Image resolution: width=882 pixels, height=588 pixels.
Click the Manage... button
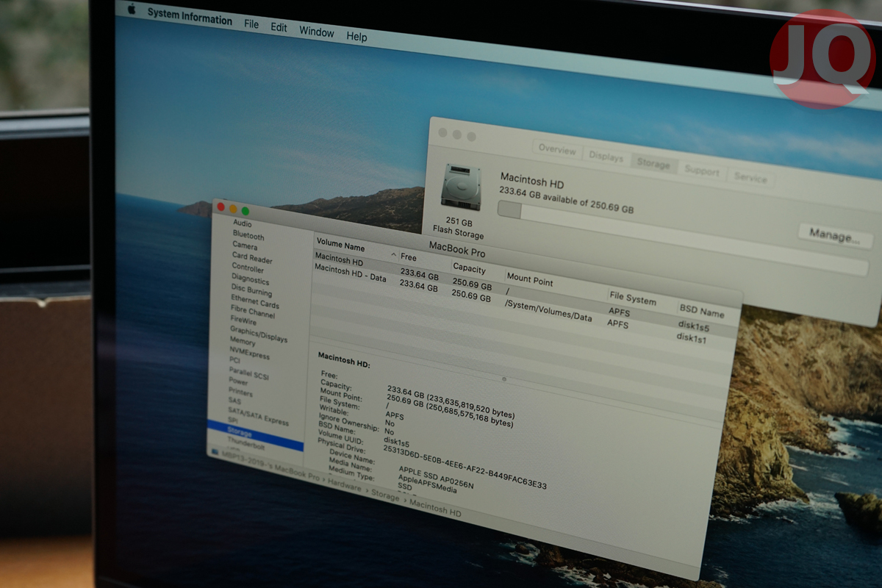click(835, 235)
